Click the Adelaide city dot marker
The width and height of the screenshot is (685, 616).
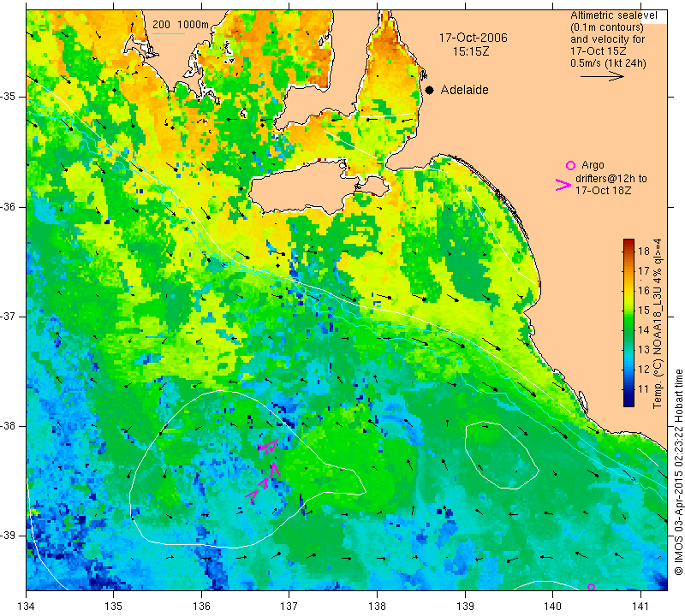(430, 90)
